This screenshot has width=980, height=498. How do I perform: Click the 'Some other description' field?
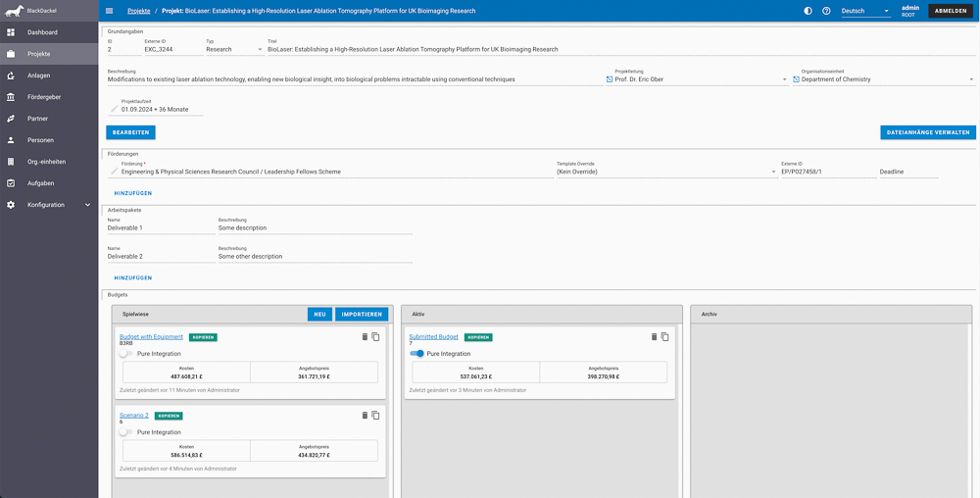[315, 256]
